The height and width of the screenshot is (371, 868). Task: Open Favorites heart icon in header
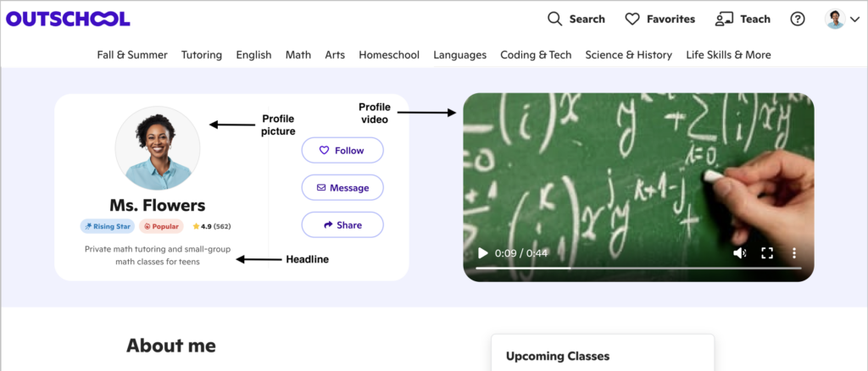click(x=632, y=19)
